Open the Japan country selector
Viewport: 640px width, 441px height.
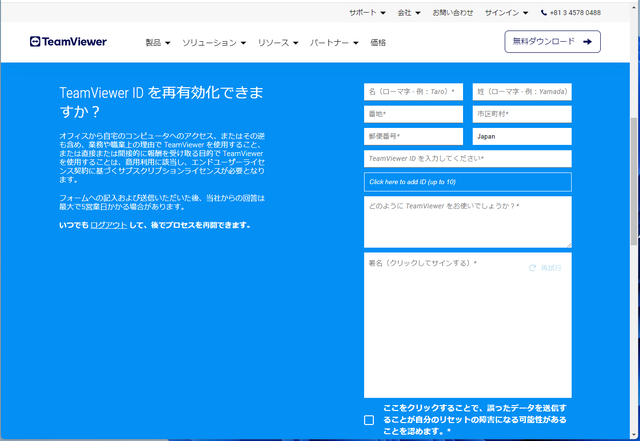[x=522, y=136]
